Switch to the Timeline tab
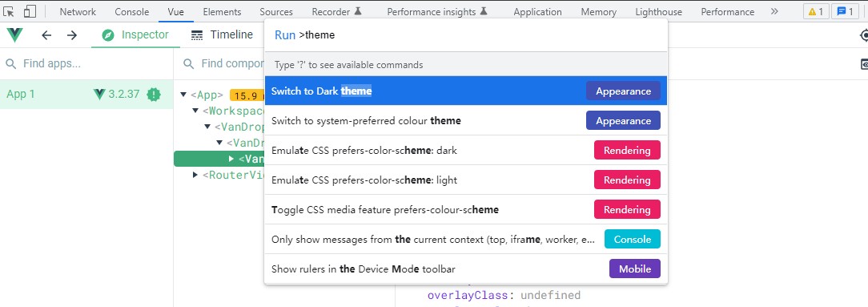The height and width of the screenshot is (307, 868). pos(222,35)
